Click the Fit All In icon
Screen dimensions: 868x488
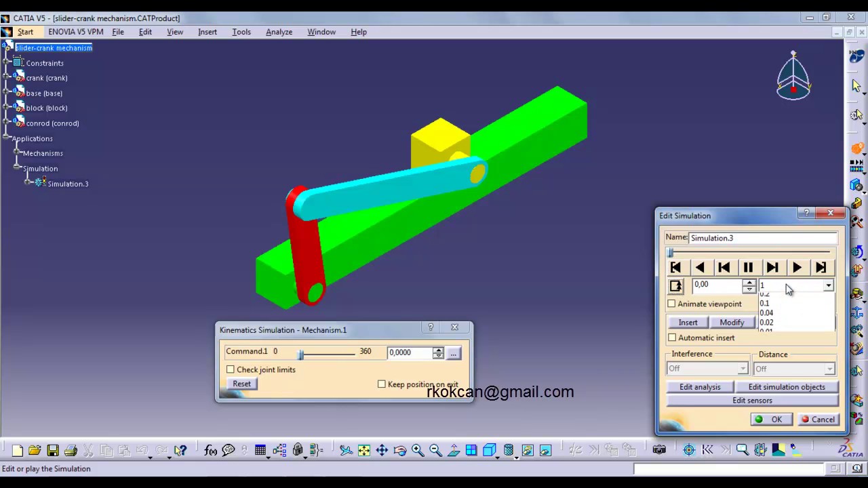pyautogui.click(x=364, y=450)
